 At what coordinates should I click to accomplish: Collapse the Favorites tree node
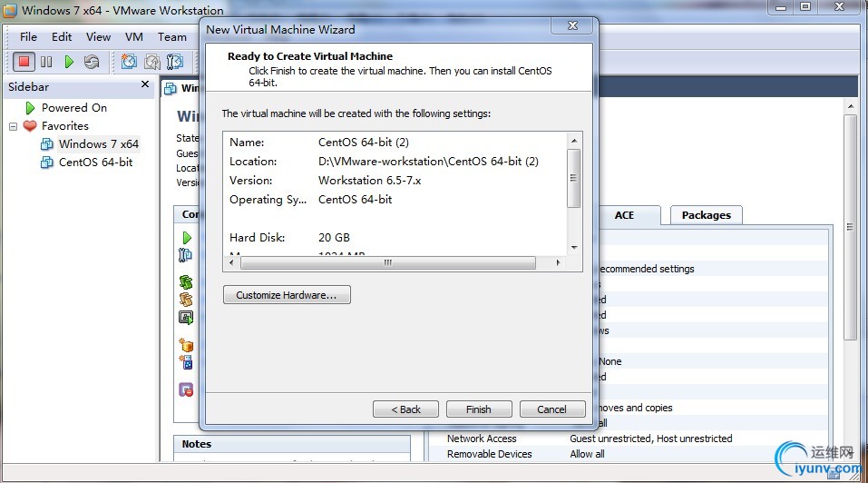[x=14, y=126]
